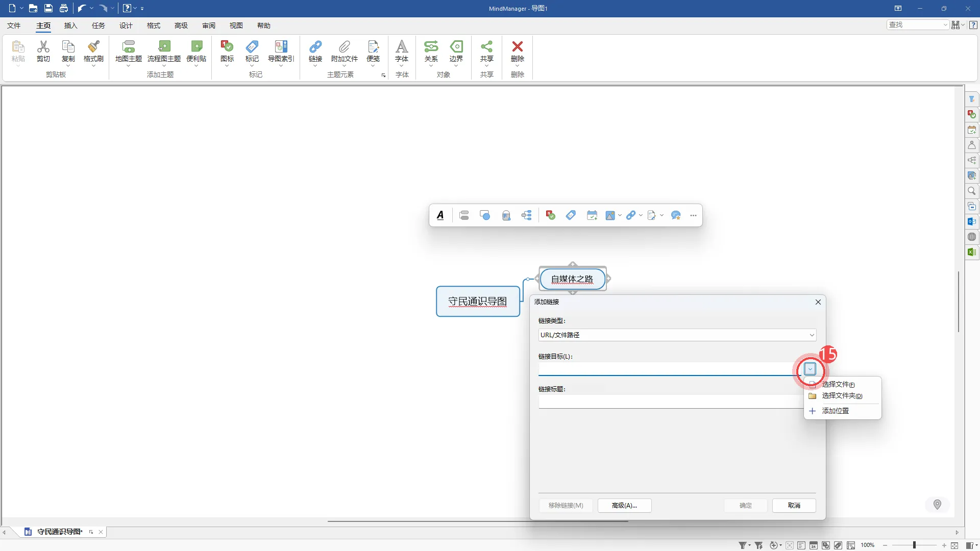Screen dimensions: 980x551
Task: Click zoom in plus button in status bar
Action: coord(944,545)
